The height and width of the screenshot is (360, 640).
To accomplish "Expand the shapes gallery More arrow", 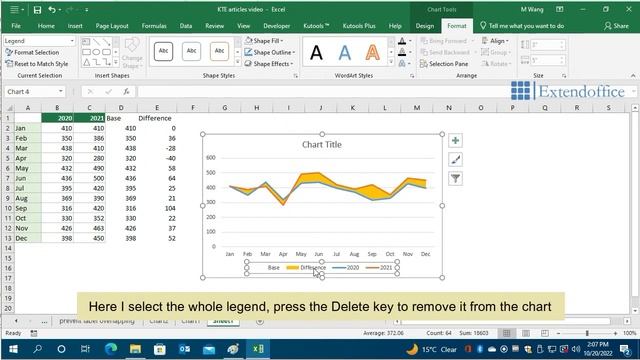I will coord(116,62).
